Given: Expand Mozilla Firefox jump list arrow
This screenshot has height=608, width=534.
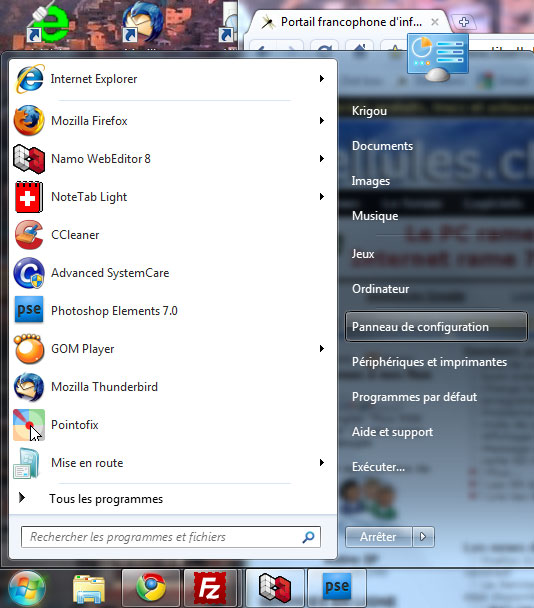Looking at the screenshot, I should pos(321,121).
